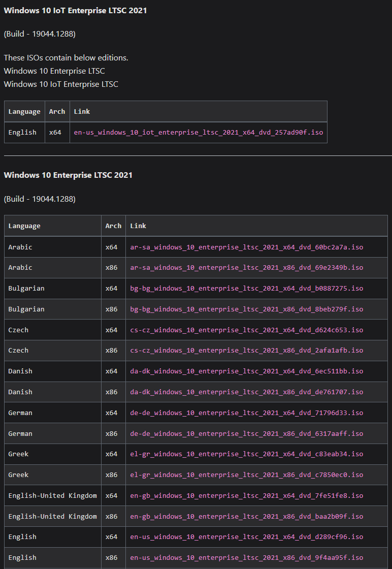Screen dimensions: 392x569
Task: Click the Greek x64 ISO link
Action: (x=246, y=454)
